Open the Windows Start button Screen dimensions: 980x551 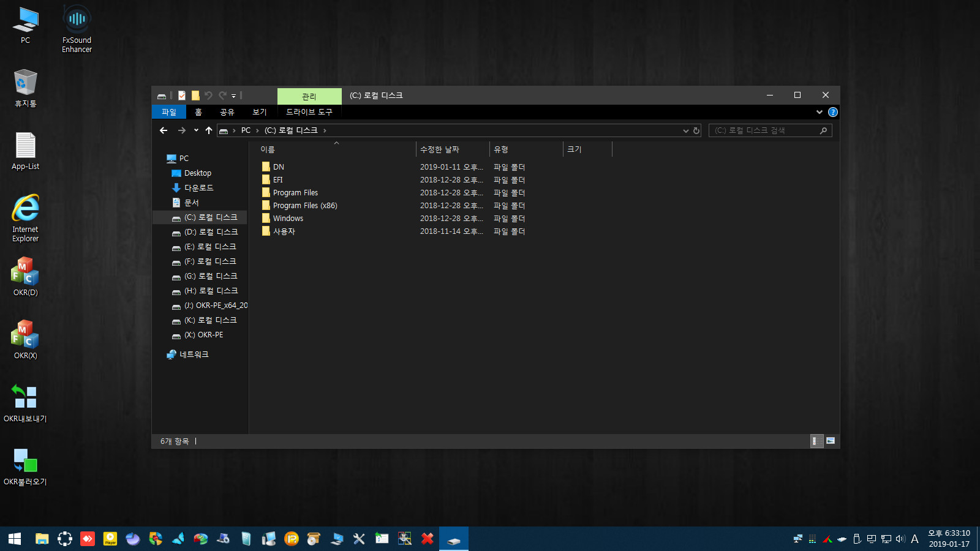point(15,539)
